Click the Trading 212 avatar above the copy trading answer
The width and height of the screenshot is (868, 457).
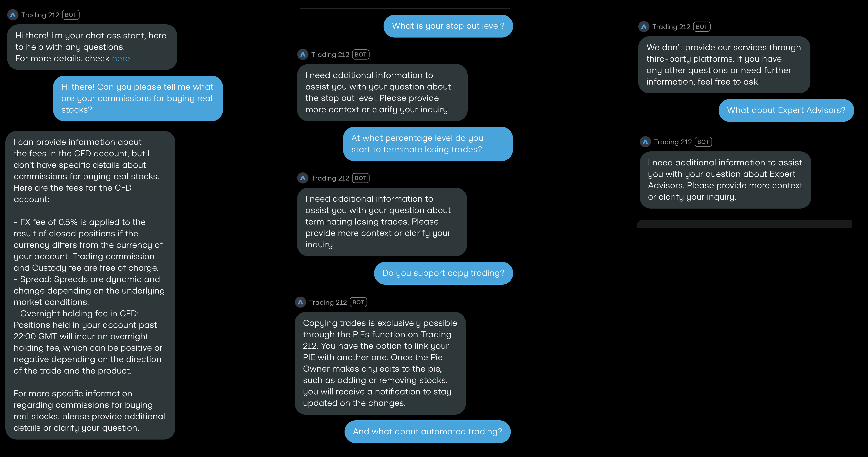(x=300, y=302)
